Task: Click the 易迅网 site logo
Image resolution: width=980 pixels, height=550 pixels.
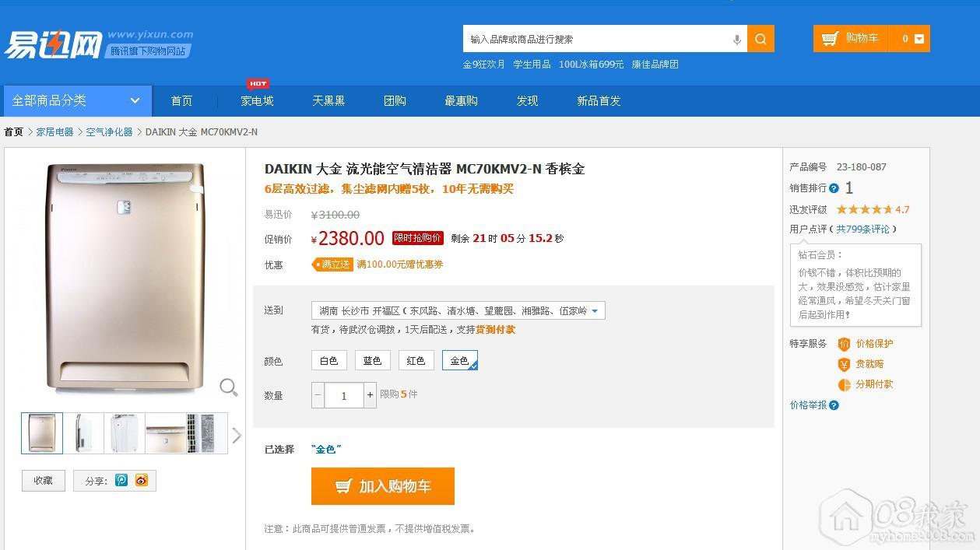Action: click(53, 44)
